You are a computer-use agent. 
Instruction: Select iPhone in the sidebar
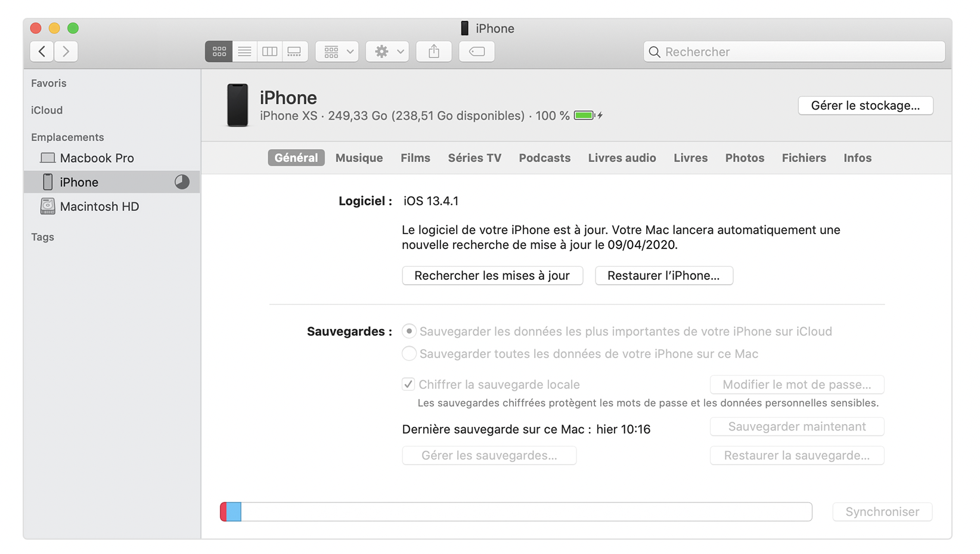tap(112, 182)
